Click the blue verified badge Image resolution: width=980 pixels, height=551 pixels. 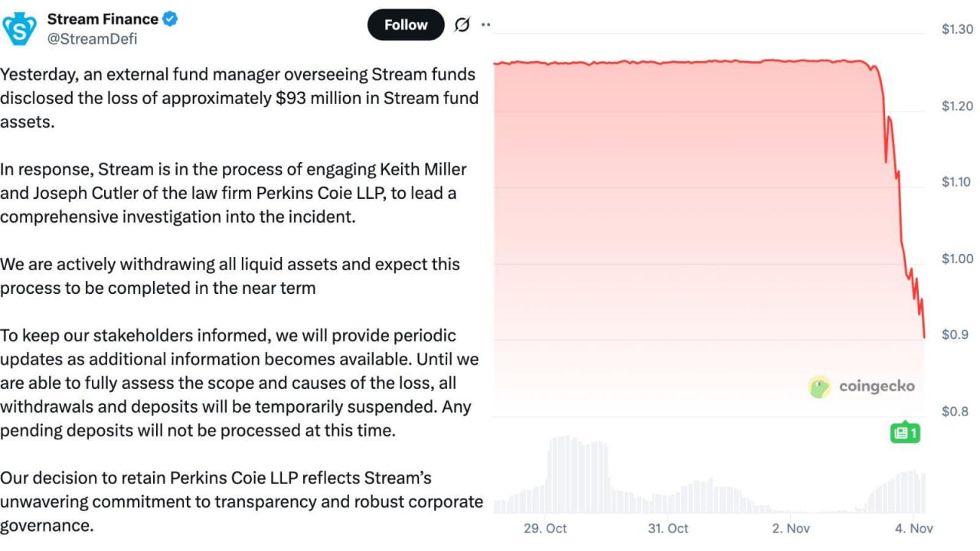[170, 19]
